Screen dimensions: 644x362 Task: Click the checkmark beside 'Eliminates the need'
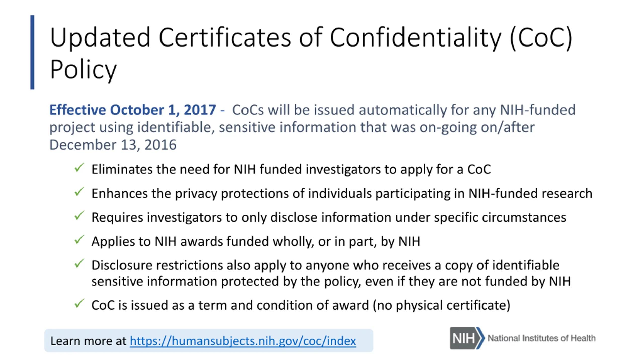click(x=79, y=168)
